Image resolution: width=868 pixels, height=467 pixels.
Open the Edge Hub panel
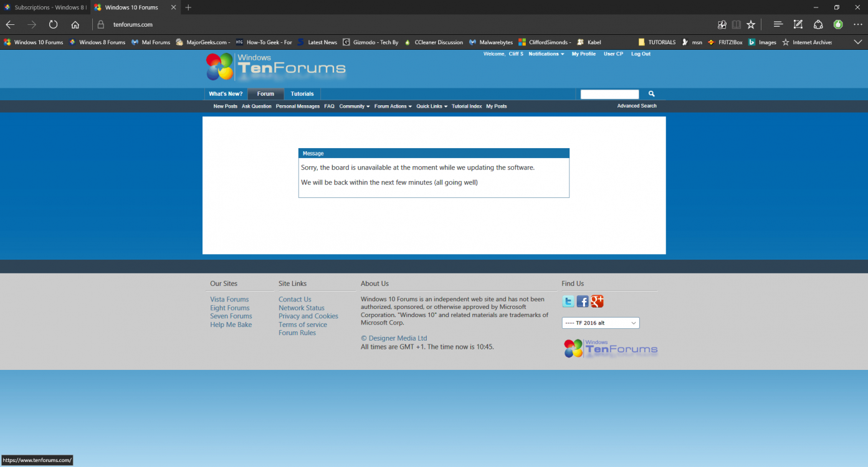[x=778, y=25]
